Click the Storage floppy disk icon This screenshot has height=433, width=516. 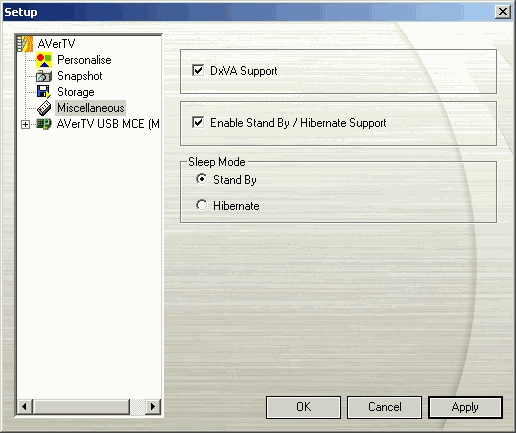[44, 92]
